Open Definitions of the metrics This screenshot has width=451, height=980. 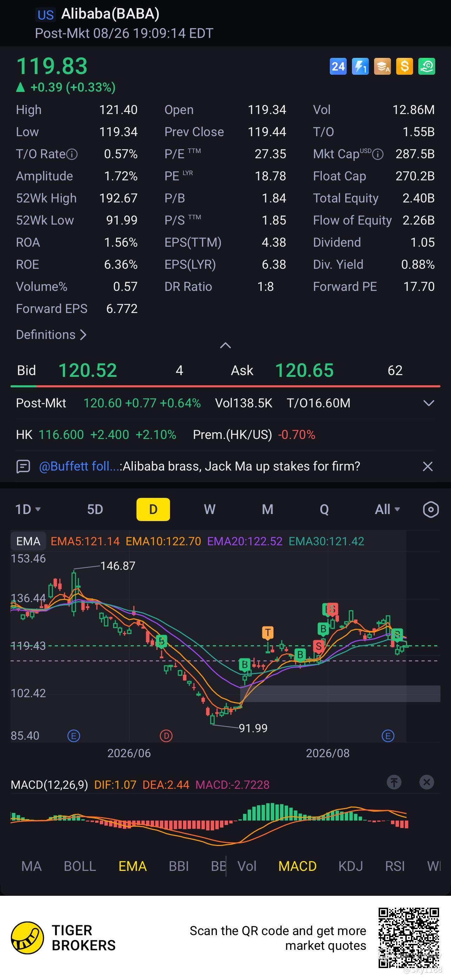coord(51,335)
